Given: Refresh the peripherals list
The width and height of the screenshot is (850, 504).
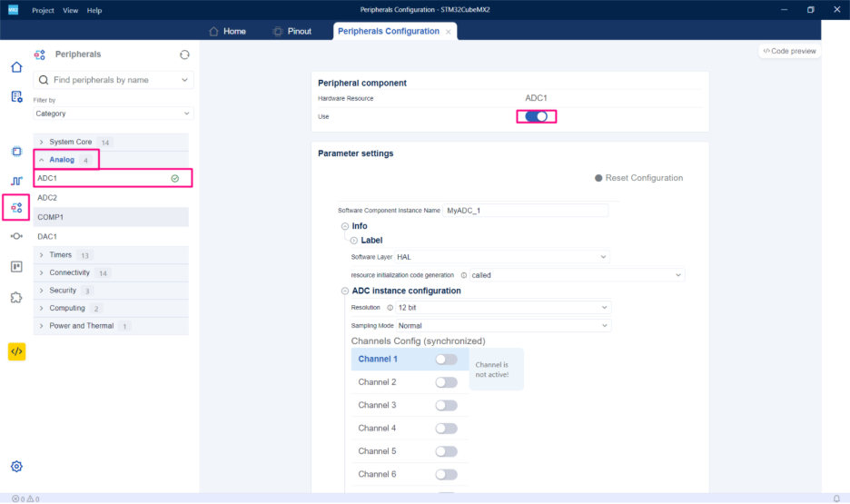Looking at the screenshot, I should pos(184,54).
